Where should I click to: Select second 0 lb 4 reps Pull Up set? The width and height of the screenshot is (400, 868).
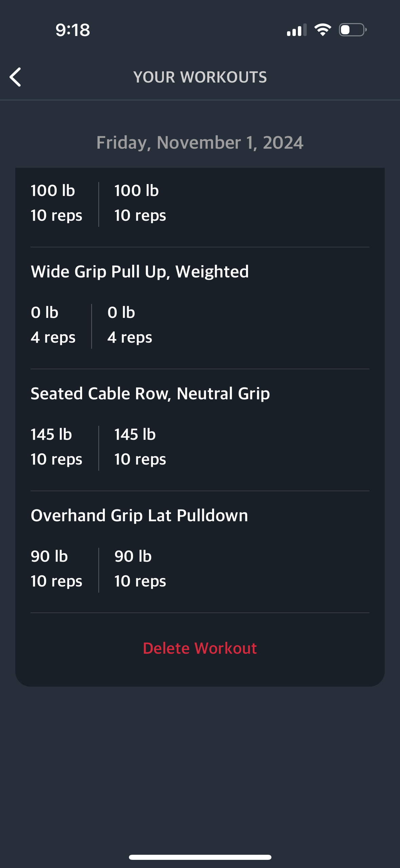click(x=130, y=325)
